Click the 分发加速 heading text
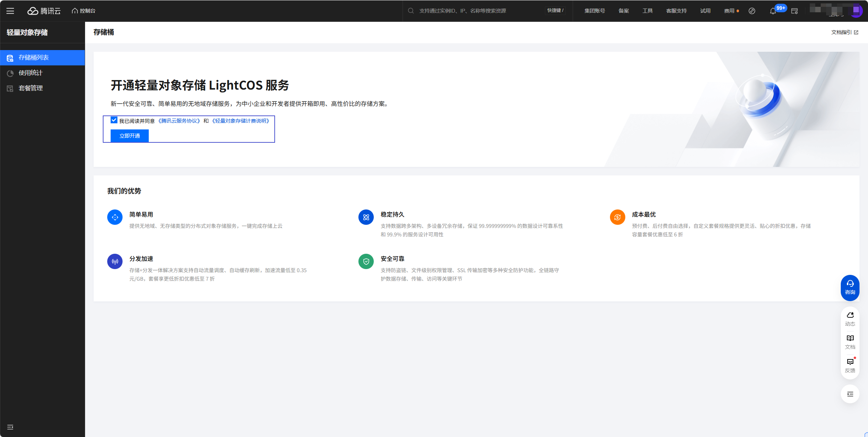The height and width of the screenshot is (437, 868). [x=141, y=259]
